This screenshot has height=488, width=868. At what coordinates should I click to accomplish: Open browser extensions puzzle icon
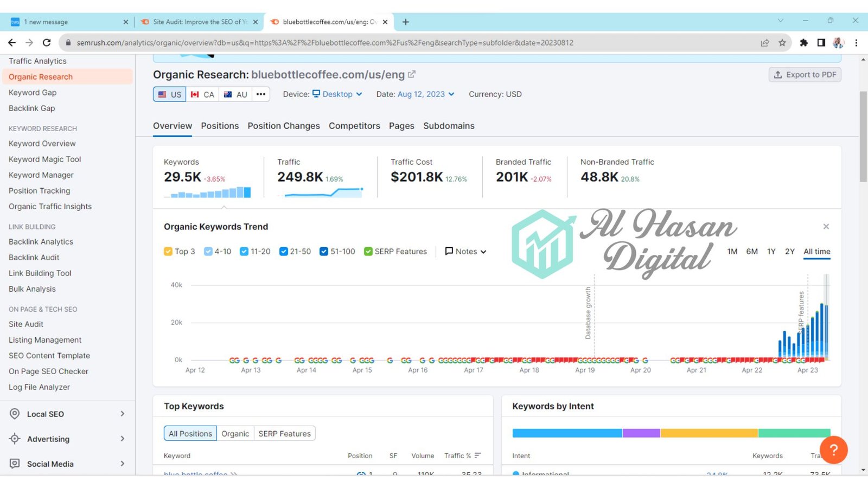tap(803, 43)
